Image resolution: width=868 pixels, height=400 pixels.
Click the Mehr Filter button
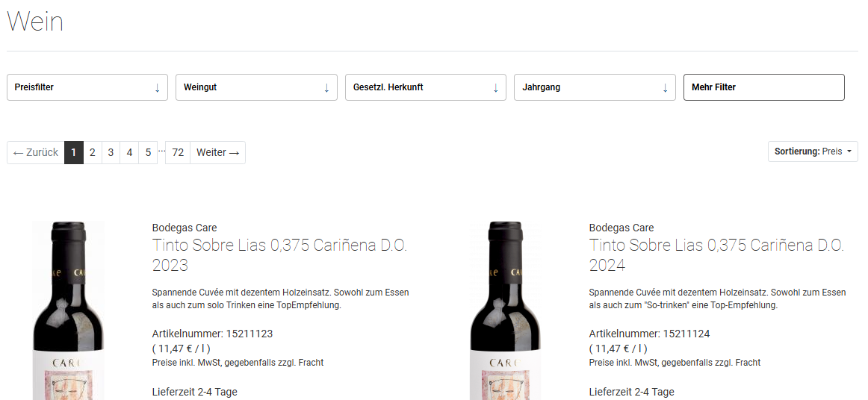click(x=763, y=87)
